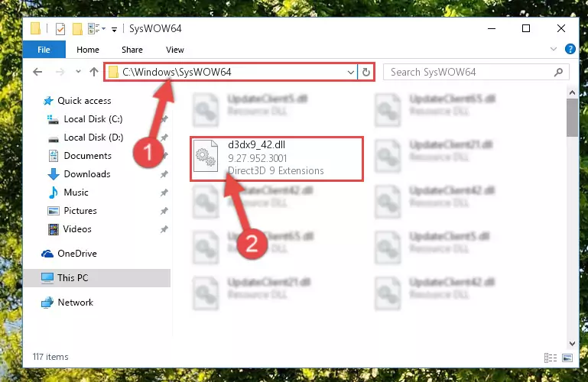Click the pin icon next to Local Disk (D:)
The width and height of the screenshot is (588, 382).
pos(164,138)
